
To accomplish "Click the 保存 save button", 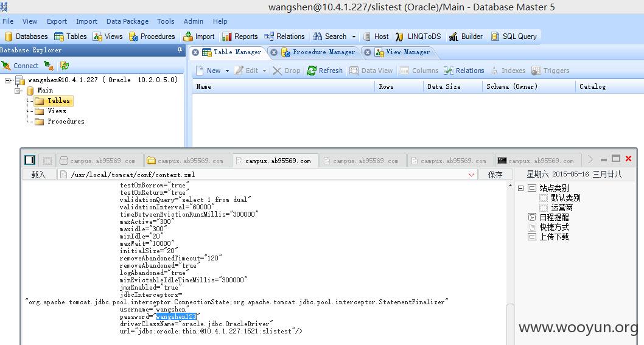I will [x=495, y=175].
